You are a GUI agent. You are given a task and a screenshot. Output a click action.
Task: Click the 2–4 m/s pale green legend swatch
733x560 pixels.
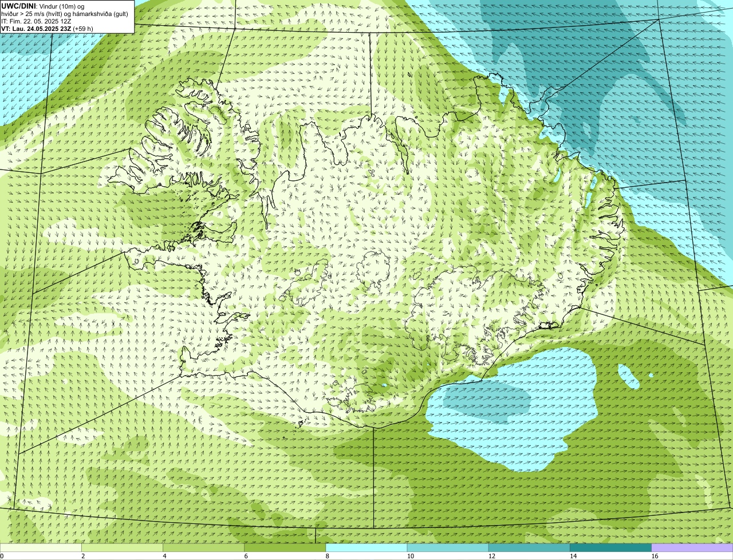[x=122, y=547]
